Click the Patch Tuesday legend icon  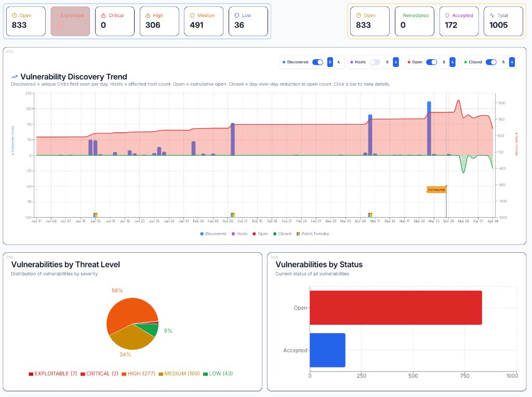[298, 234]
